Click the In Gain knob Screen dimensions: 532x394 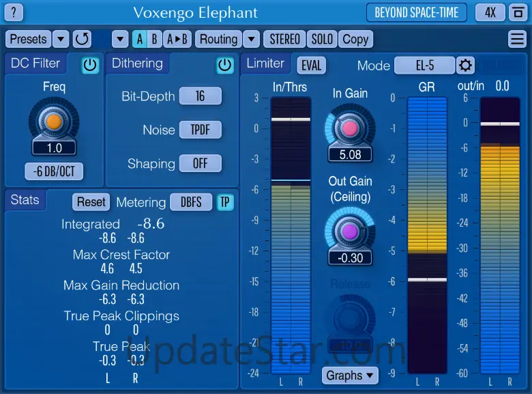point(350,128)
